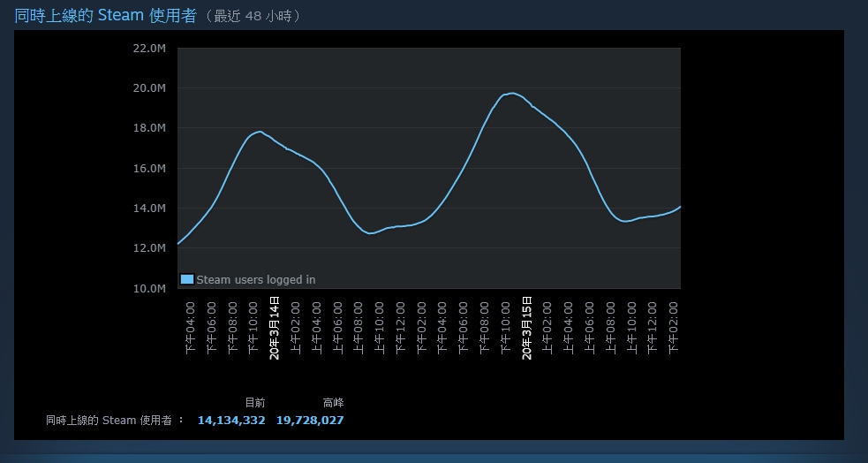Click the 20年3月14日 date label on x-axis
868x463 pixels.
[274, 328]
